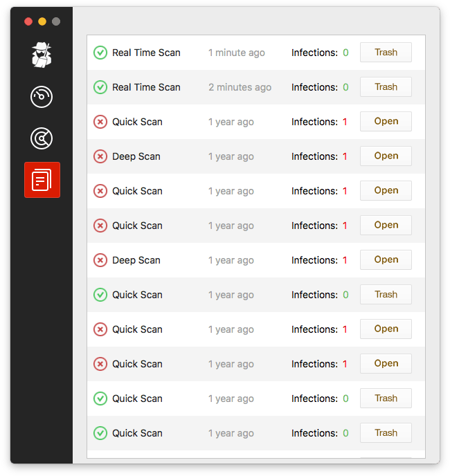Click the first Deep Scan label
The height and width of the screenshot is (476, 450).
(x=136, y=156)
